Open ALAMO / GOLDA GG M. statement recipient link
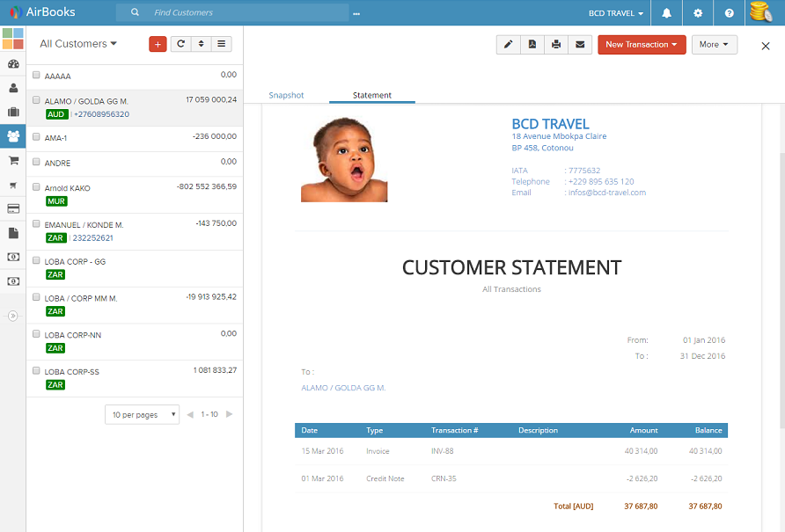The width and height of the screenshot is (785, 532). pyautogui.click(x=343, y=388)
